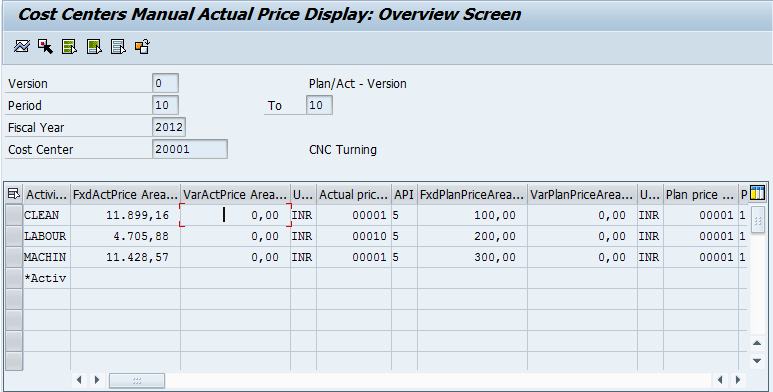Image resolution: width=773 pixels, height=392 pixels.
Task: Click the vertical scrollbar up arrow
Action: point(757,343)
